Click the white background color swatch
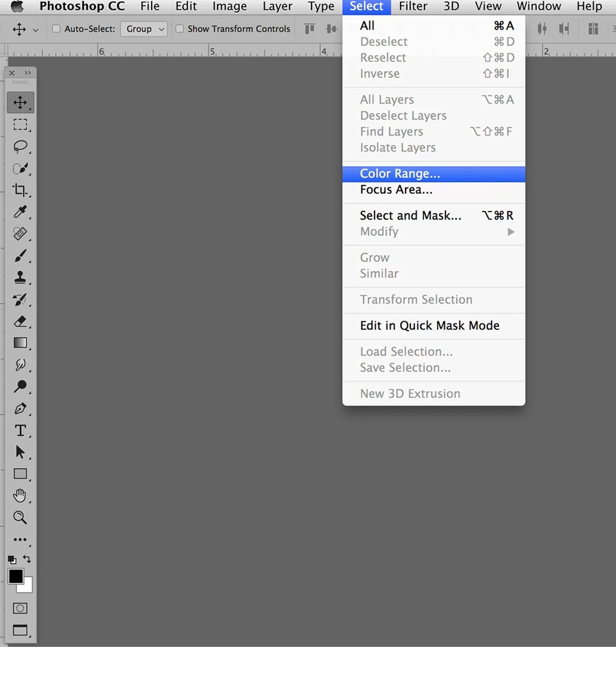This screenshot has width=616, height=676. 27,587
